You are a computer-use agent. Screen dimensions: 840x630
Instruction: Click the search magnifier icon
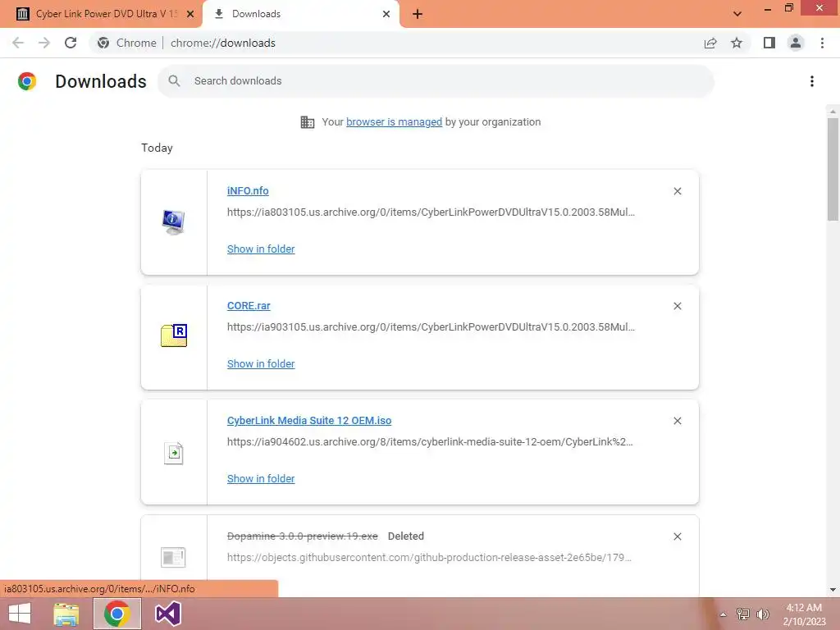point(174,81)
